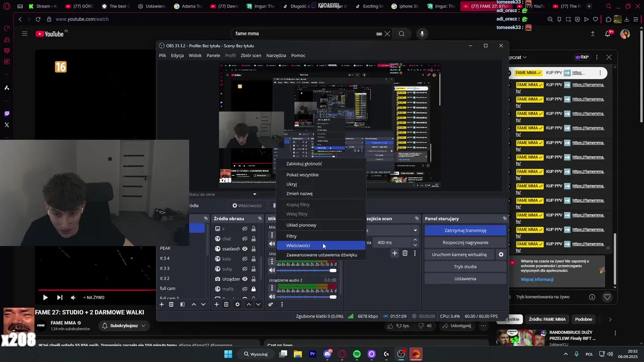This screenshot has width=644, height=362.
Task: Open the Plik menu in OBS
Action: 163,55
